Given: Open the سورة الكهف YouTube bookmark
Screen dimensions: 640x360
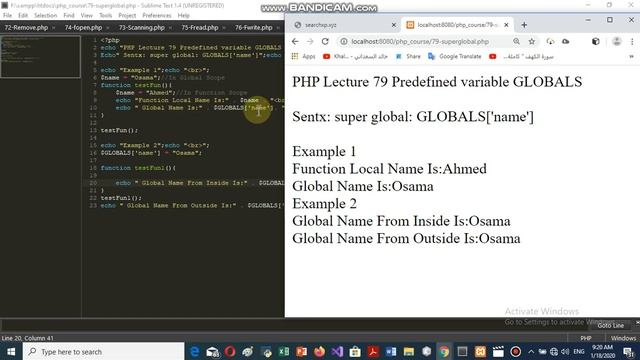Looking at the screenshot, I should pos(521,56).
